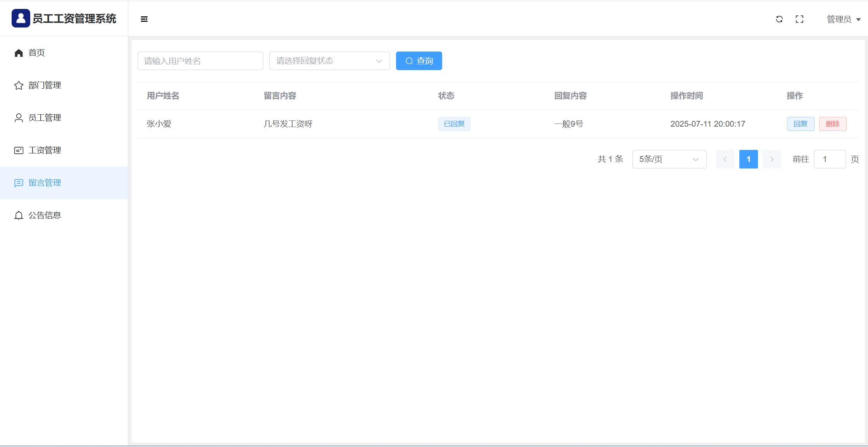Click the home icon beside 首页
Viewport: 868px width, 447px height.
pos(19,53)
